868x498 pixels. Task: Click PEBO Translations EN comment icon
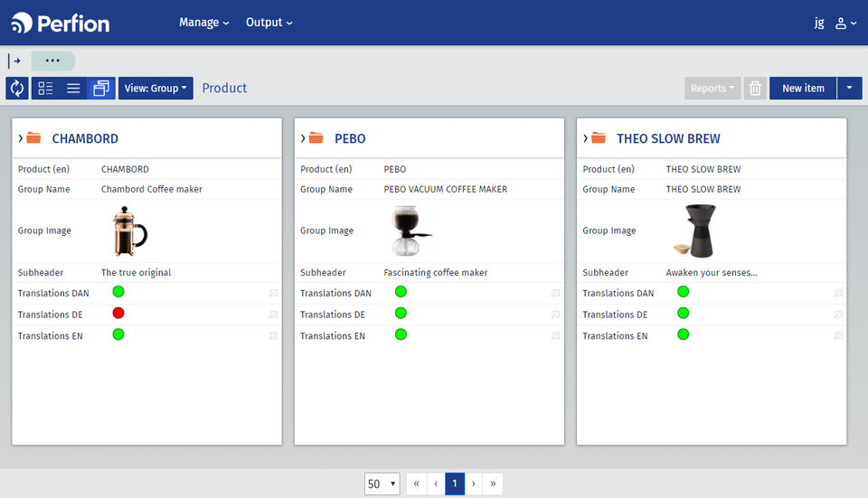point(556,336)
